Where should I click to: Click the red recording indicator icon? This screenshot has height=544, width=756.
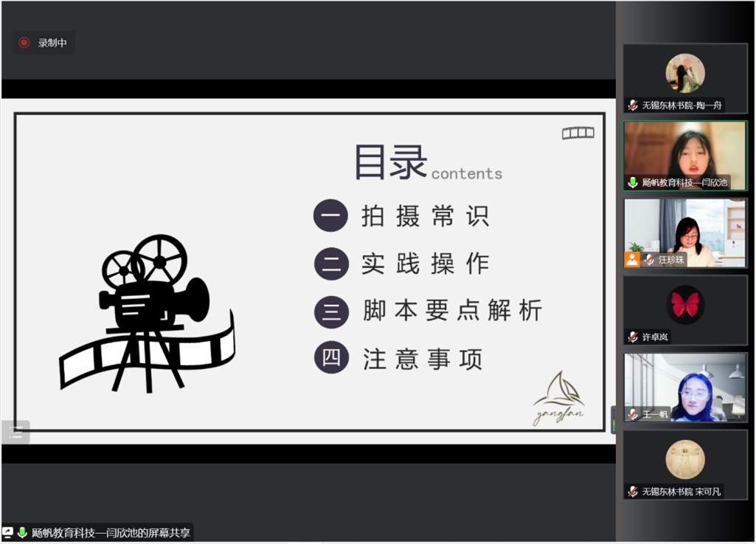click(x=24, y=43)
